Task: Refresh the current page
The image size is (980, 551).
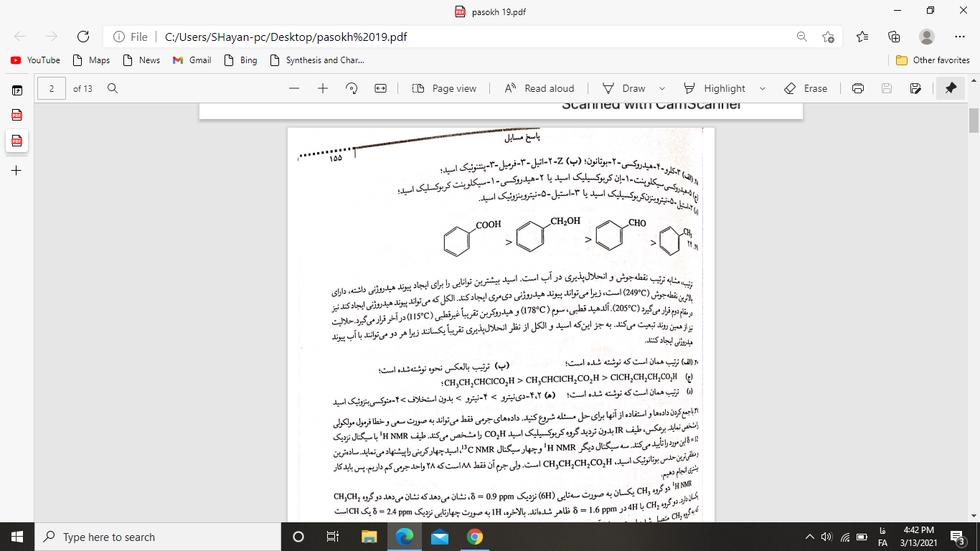Action: pos(83,35)
